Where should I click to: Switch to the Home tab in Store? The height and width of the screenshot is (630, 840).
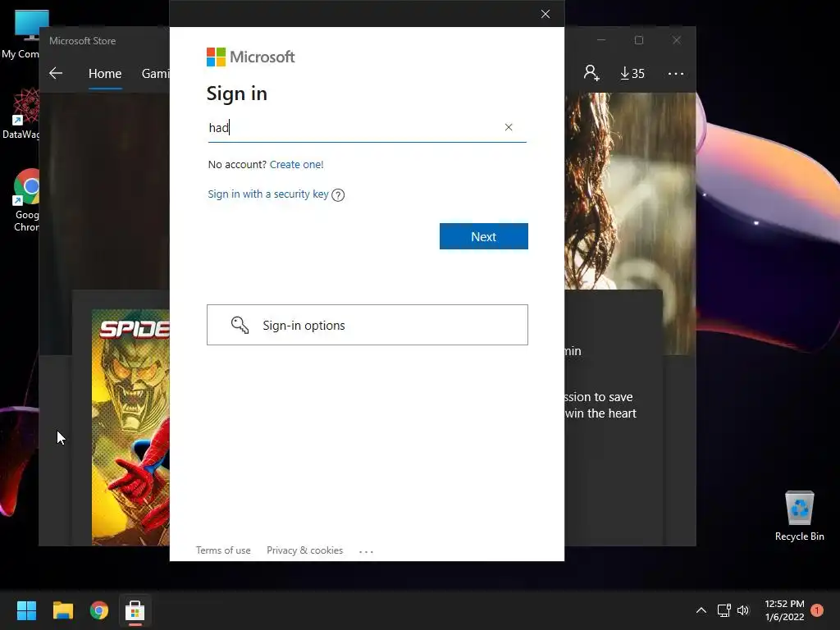105,73
